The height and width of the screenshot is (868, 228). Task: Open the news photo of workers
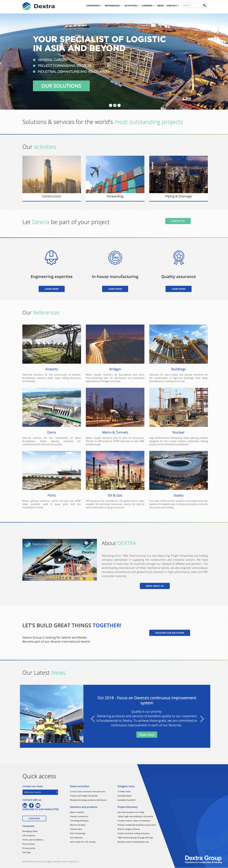pyautogui.click(x=52, y=714)
